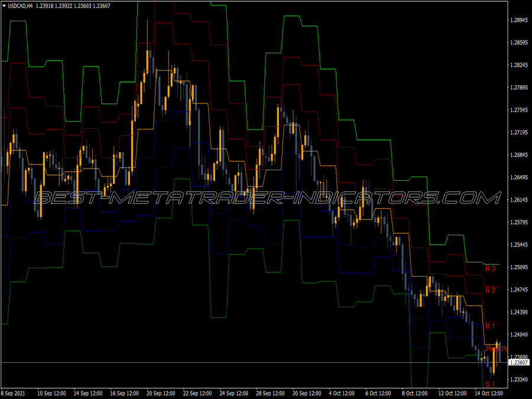
Task: Click price scale value 1.27895
Action: (x=519, y=87)
